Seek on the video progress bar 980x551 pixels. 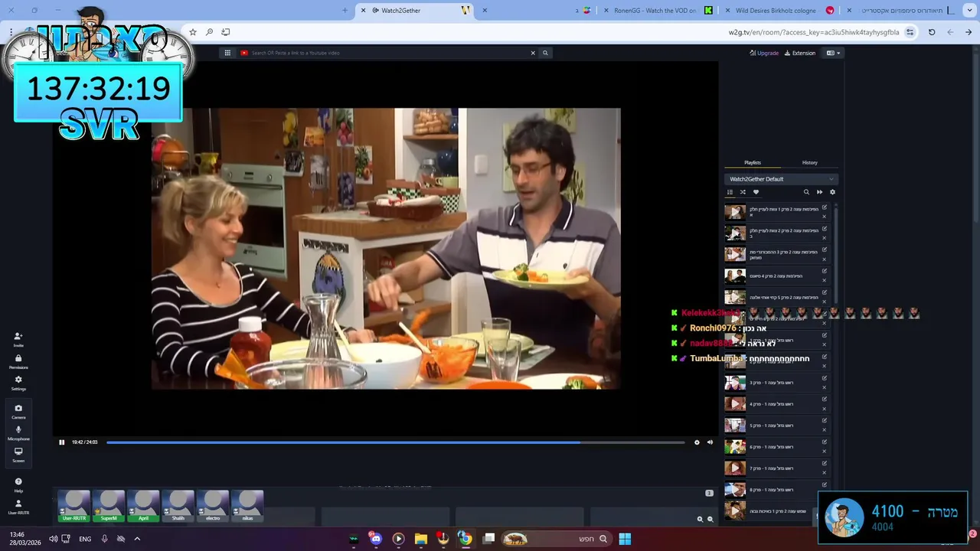[395, 442]
